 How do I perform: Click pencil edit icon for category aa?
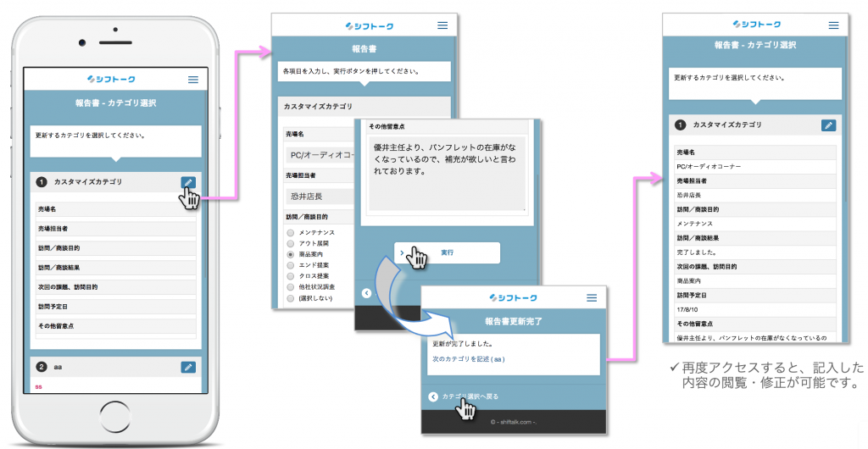point(187,367)
